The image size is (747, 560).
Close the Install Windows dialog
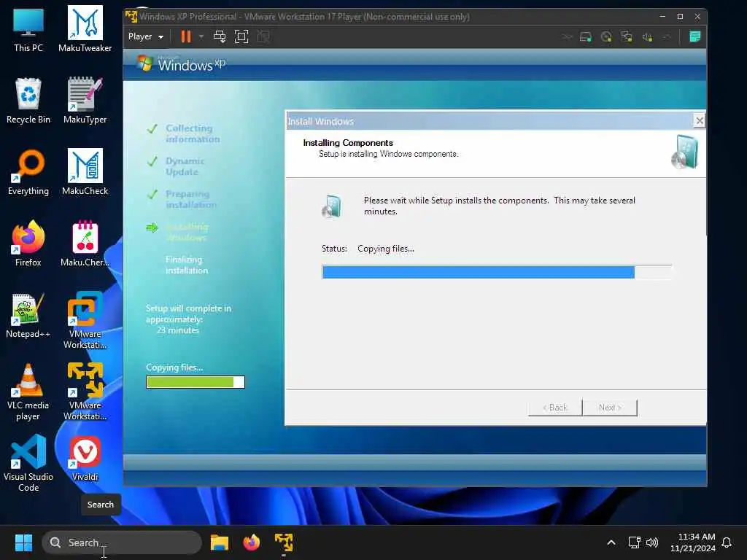point(699,121)
